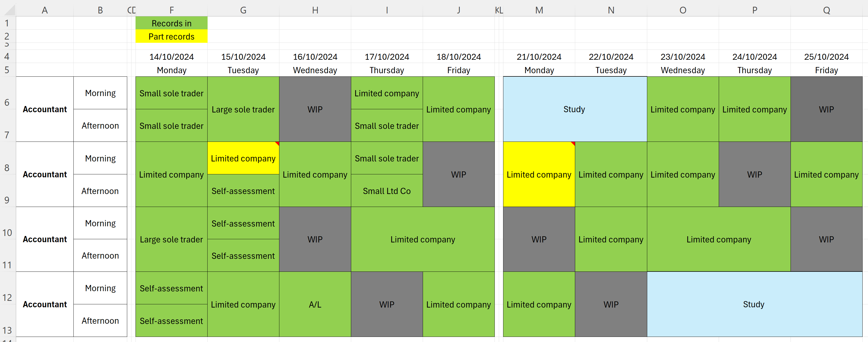This screenshot has height=342, width=868.
Task: Select column Q header
Action: (x=827, y=10)
